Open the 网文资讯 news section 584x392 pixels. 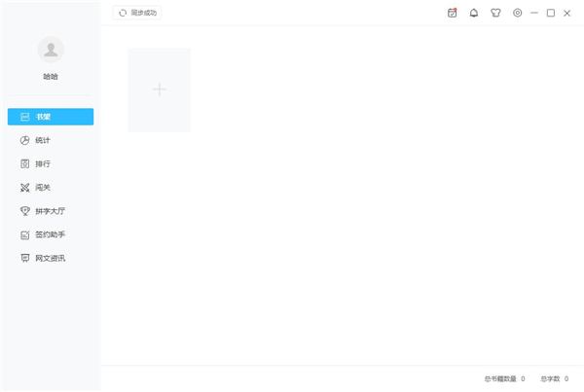51,259
